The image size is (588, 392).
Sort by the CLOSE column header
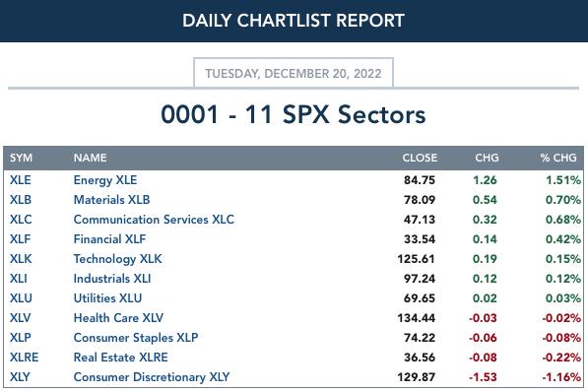pyautogui.click(x=420, y=158)
